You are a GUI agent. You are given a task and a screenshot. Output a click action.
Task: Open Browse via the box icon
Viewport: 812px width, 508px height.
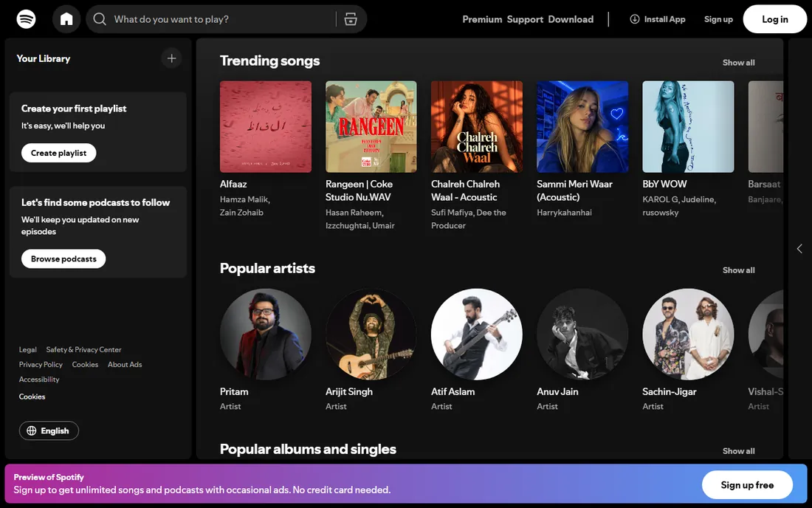click(x=351, y=19)
